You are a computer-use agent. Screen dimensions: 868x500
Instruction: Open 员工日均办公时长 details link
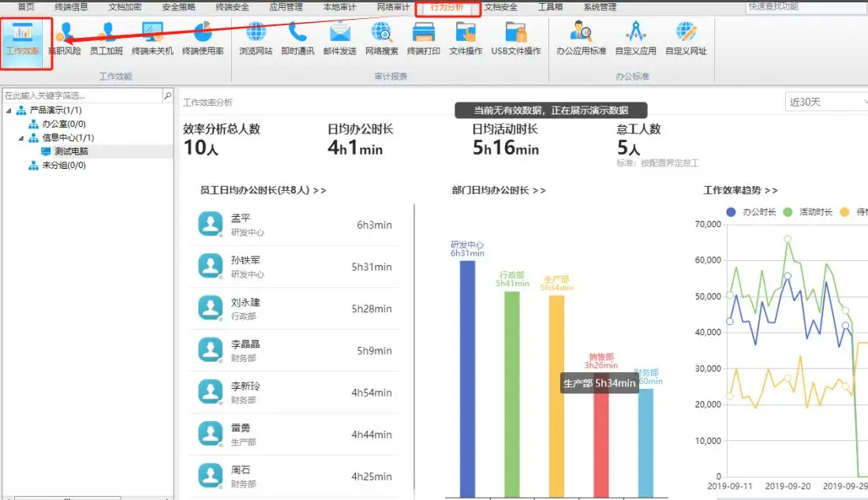pyautogui.click(x=263, y=190)
